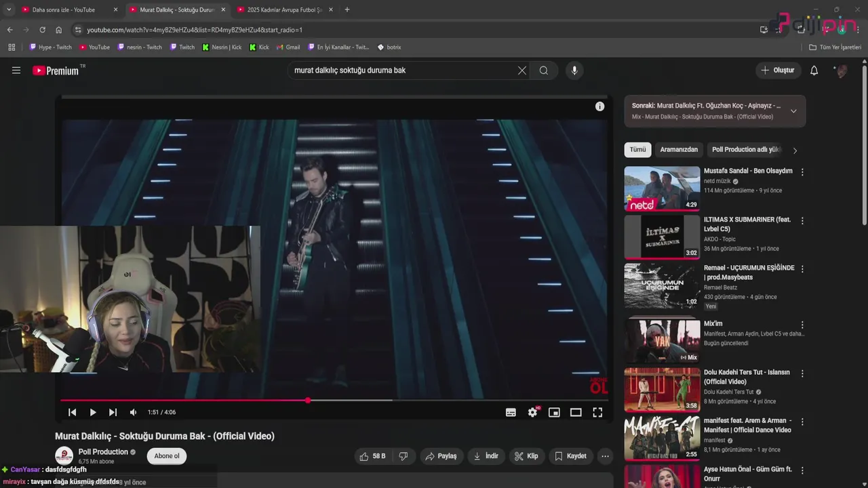868x488 pixels.
Task: Open options for Mix'im playlist
Action: click(x=802, y=325)
